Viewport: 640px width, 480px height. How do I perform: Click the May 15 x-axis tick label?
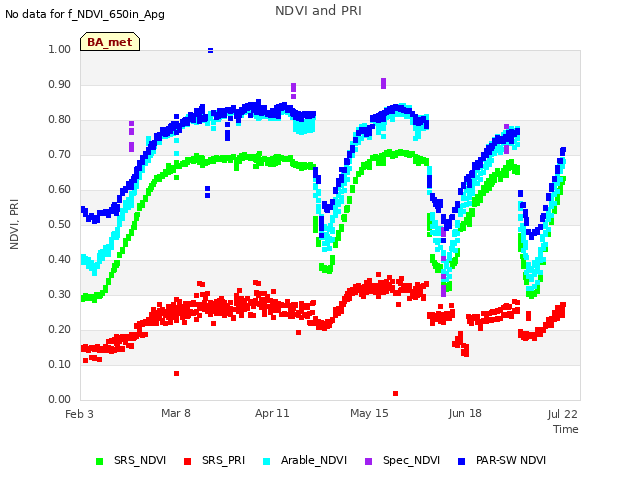point(369,413)
